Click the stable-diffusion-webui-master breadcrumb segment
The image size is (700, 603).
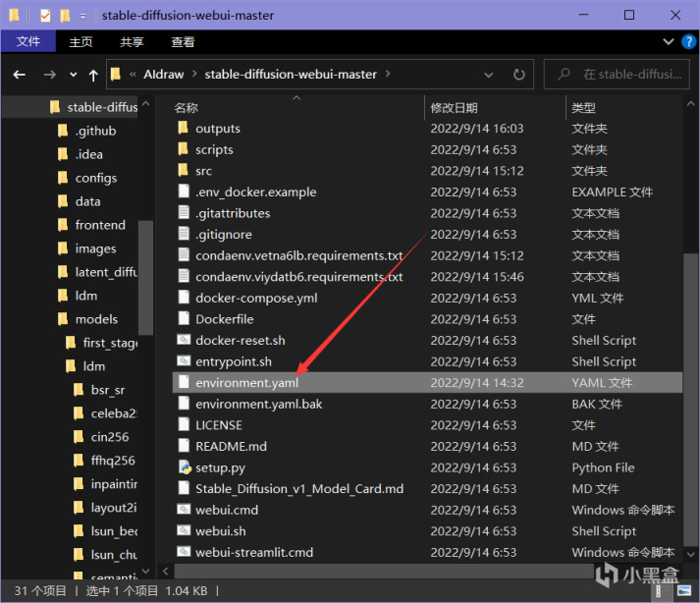(291, 74)
